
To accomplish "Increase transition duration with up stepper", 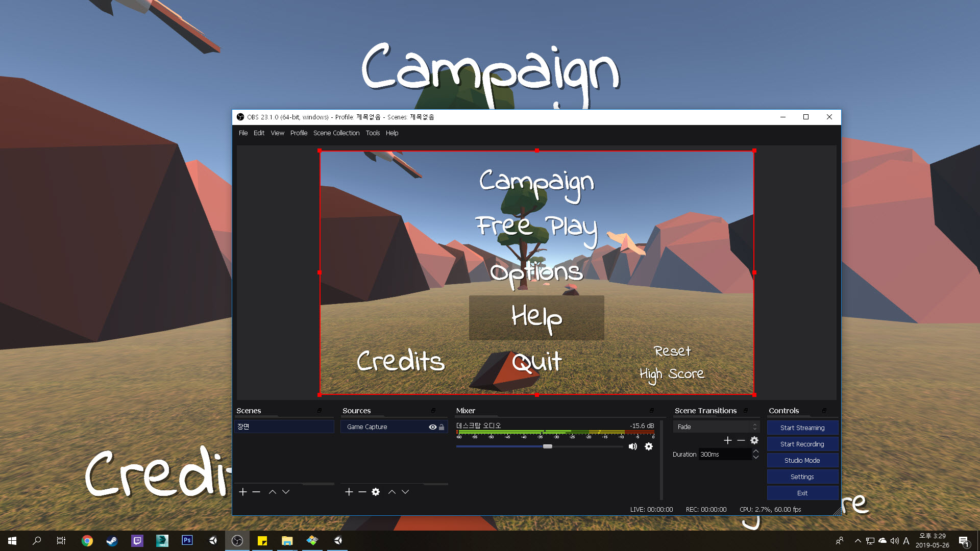I will pos(756,452).
